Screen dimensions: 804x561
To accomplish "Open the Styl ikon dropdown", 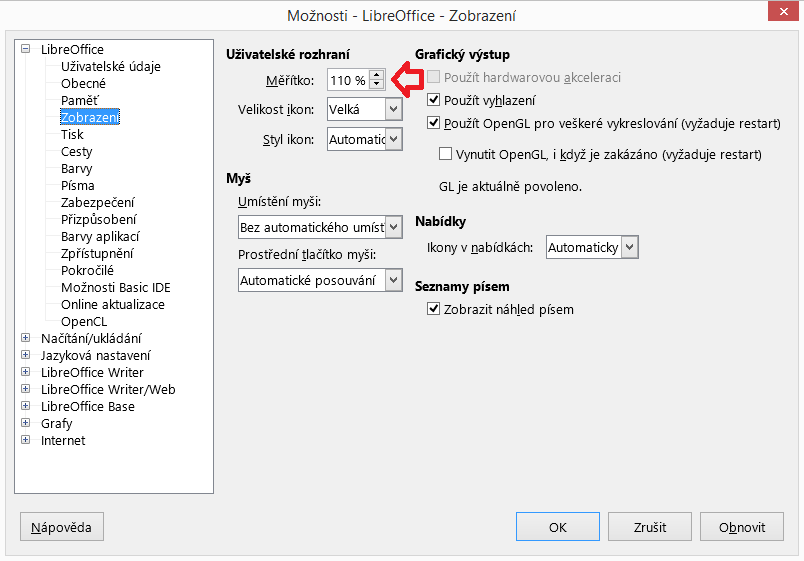I will tap(393, 139).
